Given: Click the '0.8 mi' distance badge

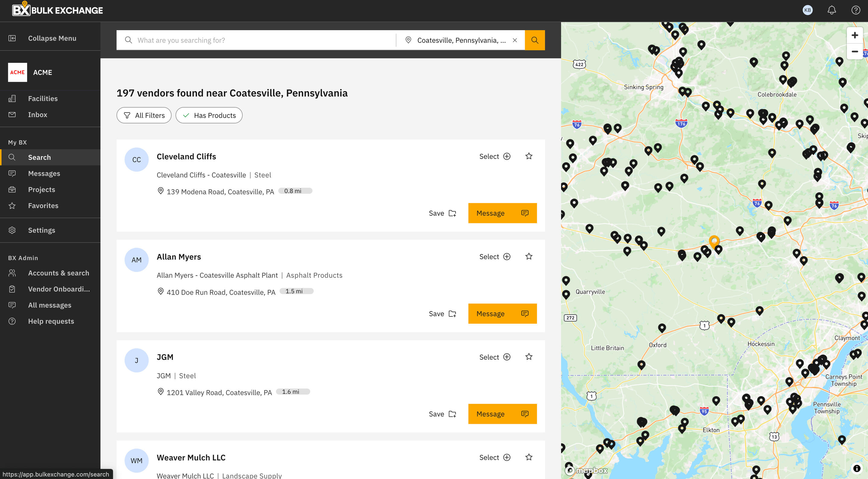Looking at the screenshot, I should coord(295,191).
